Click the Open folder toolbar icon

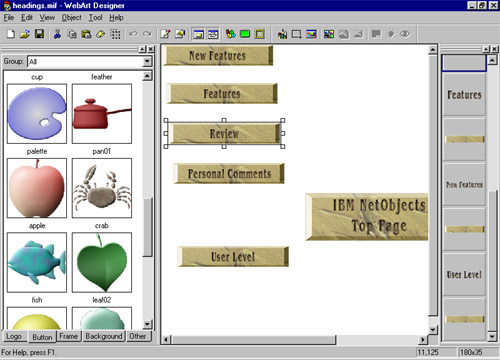25,34
